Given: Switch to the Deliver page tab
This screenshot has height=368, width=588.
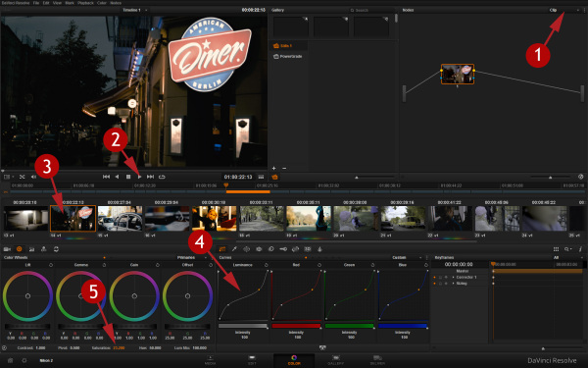Looking at the screenshot, I should [377, 360].
